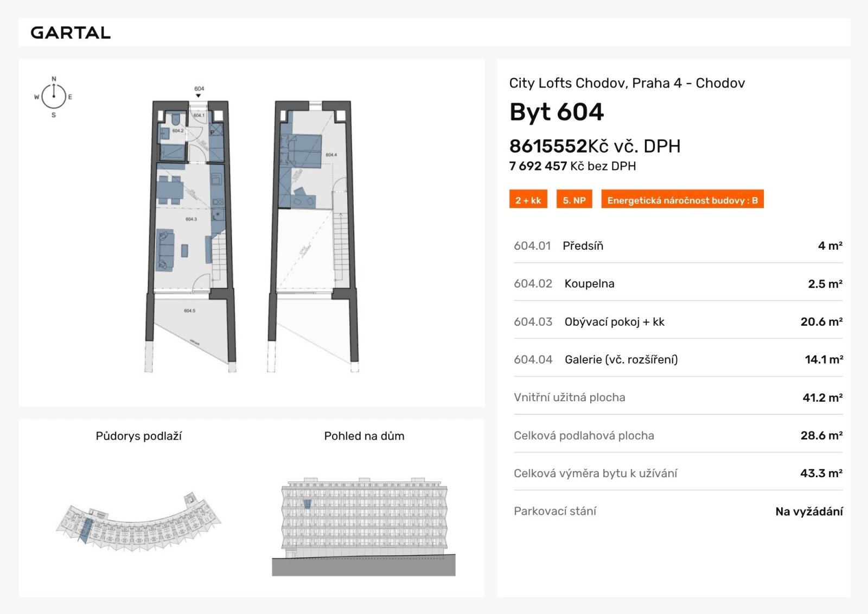Click the GARTAL logo

[71, 33]
